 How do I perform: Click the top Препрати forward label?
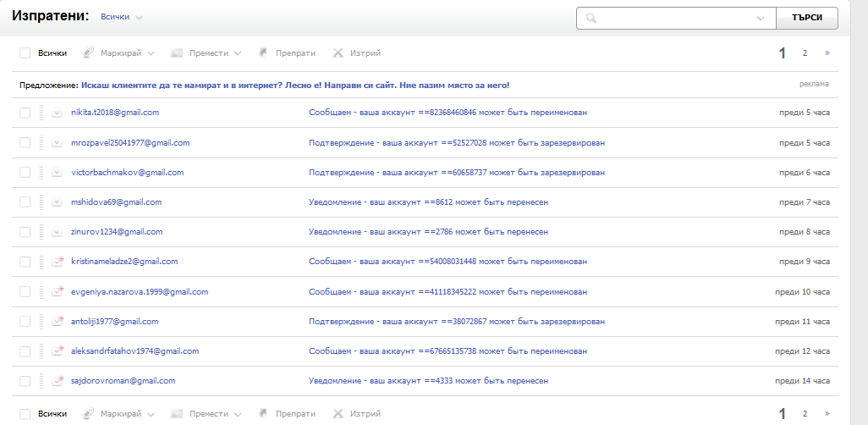pyautogui.click(x=295, y=53)
